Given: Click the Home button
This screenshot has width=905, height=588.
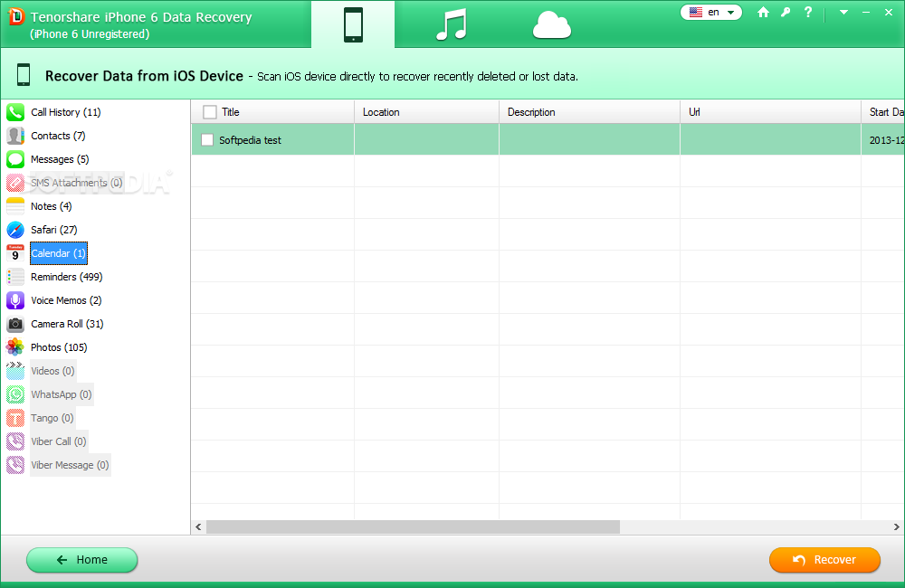Looking at the screenshot, I should [x=82, y=560].
